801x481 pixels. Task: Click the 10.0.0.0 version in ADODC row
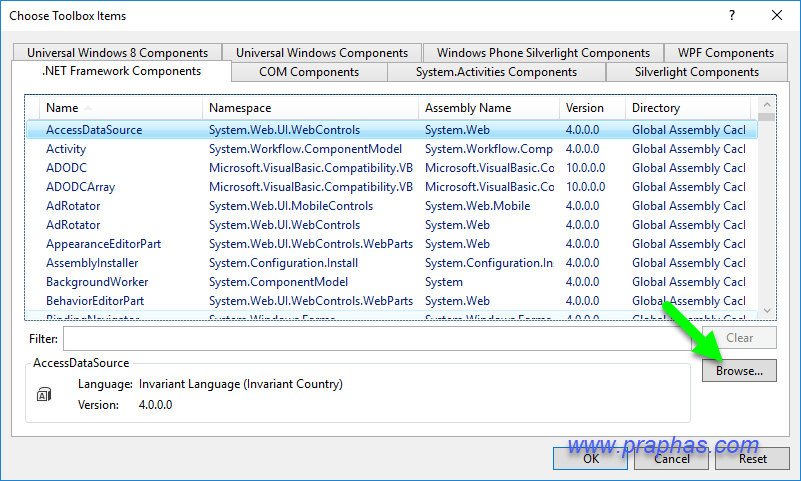click(x=585, y=167)
